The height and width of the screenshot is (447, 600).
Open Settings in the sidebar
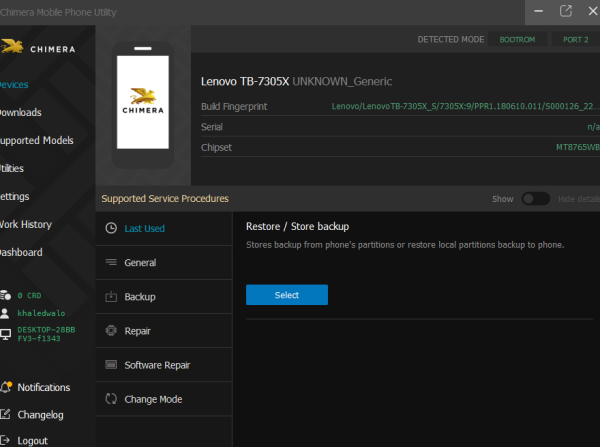point(15,196)
